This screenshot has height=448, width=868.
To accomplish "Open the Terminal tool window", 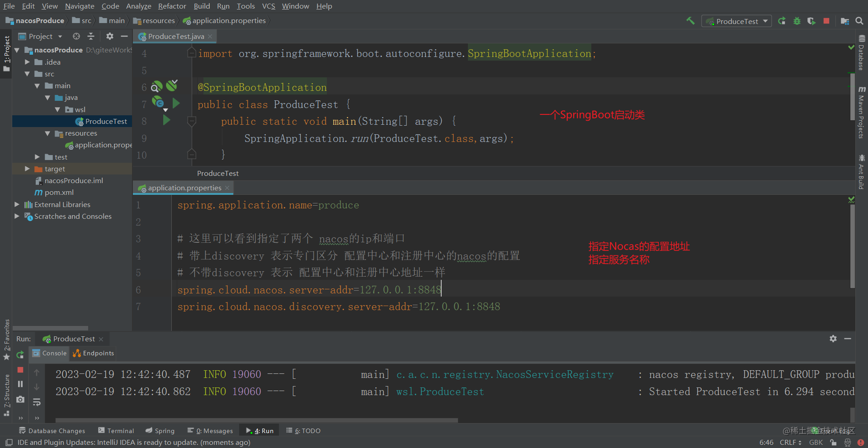I will point(116,431).
